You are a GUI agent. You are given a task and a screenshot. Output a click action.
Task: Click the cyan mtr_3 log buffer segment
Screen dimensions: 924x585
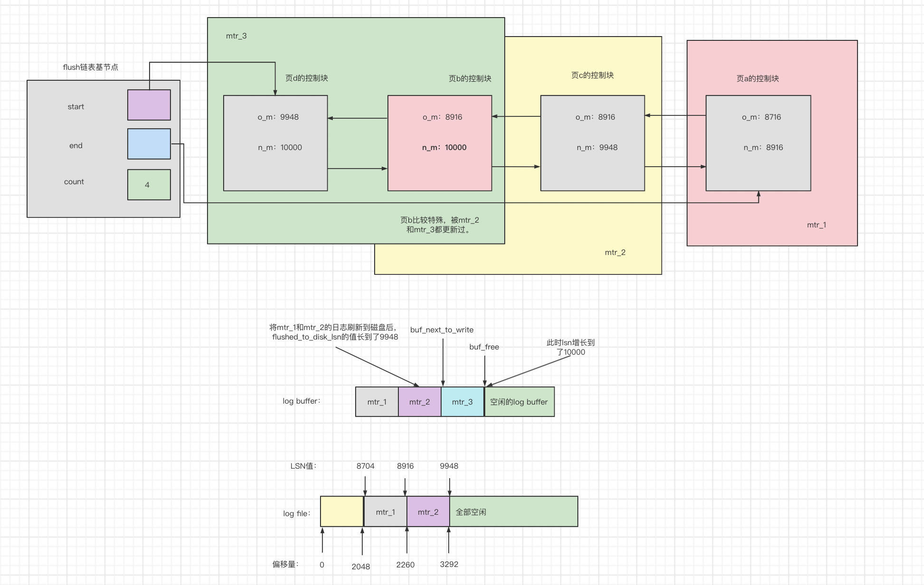462,402
